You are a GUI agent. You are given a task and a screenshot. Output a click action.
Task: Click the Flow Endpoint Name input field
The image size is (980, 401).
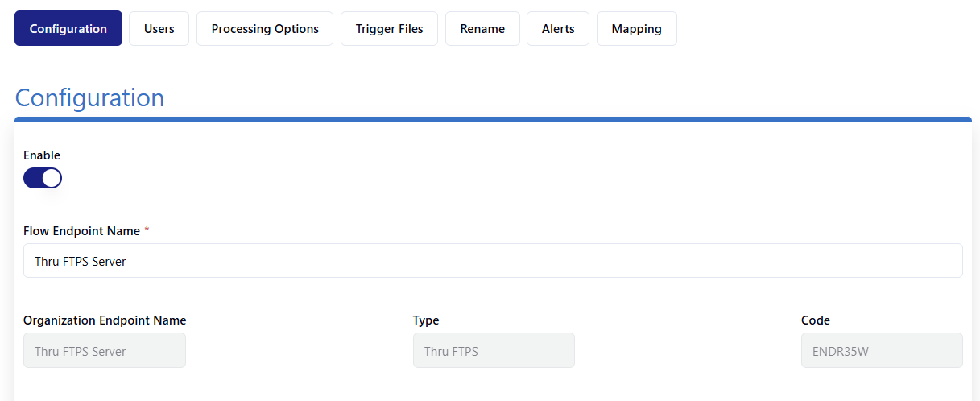coord(493,261)
